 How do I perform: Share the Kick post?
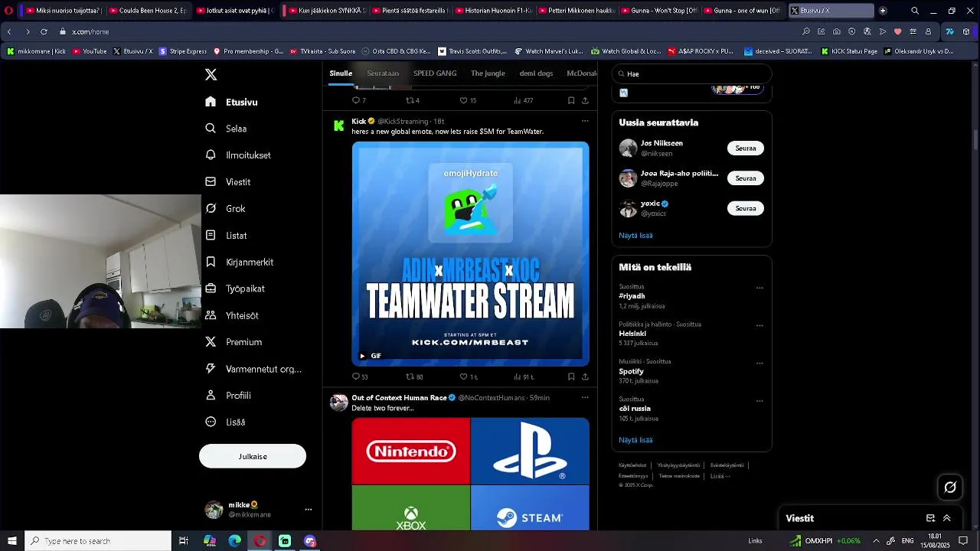point(585,377)
